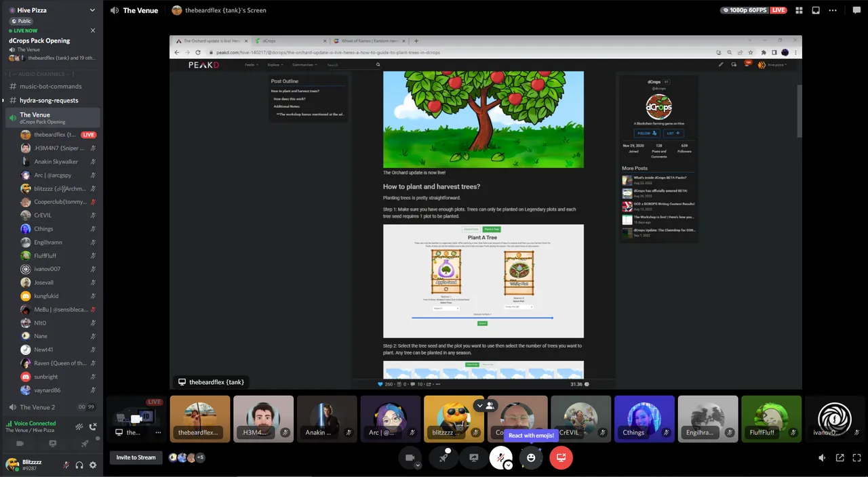The width and height of the screenshot is (868, 477).
Task: Focus the CrEVIL participant tile
Action: (x=580, y=419)
